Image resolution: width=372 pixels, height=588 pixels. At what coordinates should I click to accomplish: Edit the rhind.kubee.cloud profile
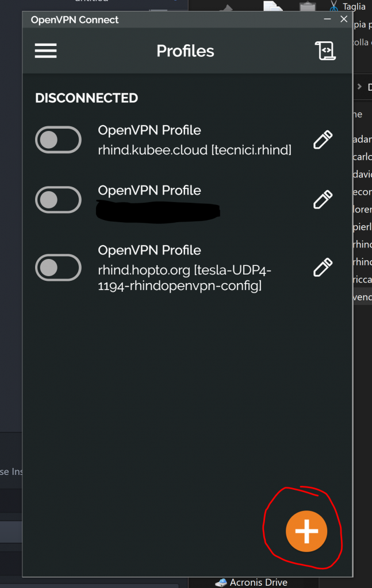pos(323,140)
